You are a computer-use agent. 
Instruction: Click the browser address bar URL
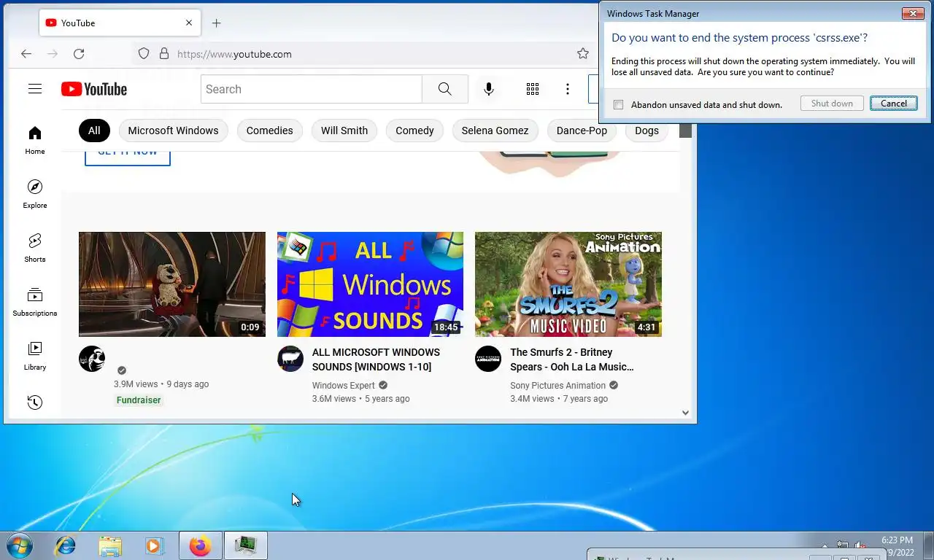[x=234, y=54]
